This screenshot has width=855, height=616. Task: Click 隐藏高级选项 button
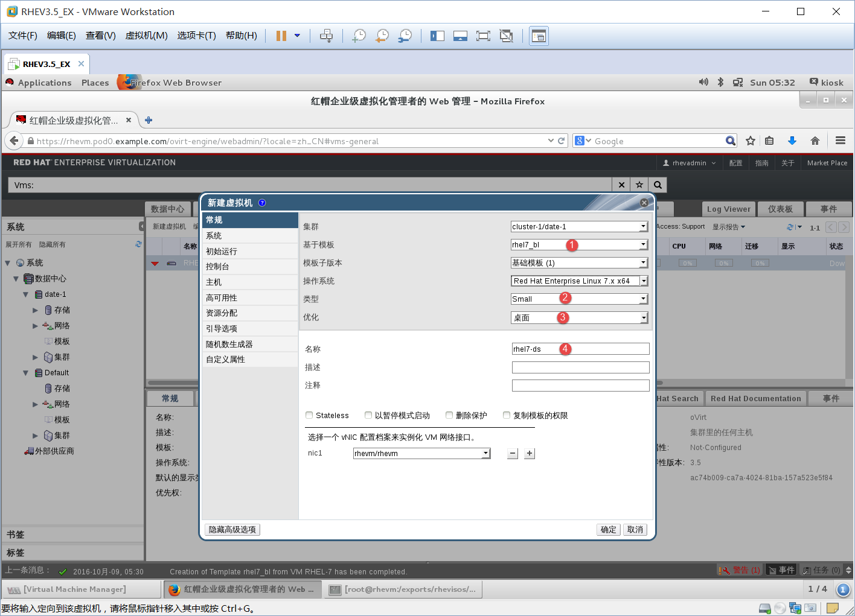tap(232, 530)
